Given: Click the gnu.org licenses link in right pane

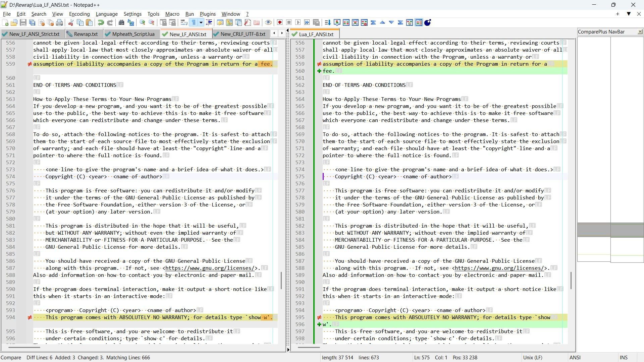Looking at the screenshot, I should click(499, 268).
